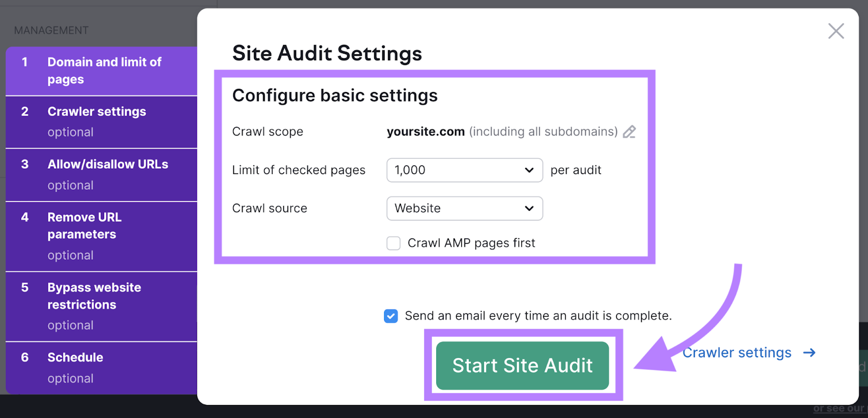Open the Limit of checked pages dropdown
Screen dimensions: 868x418
coord(464,170)
